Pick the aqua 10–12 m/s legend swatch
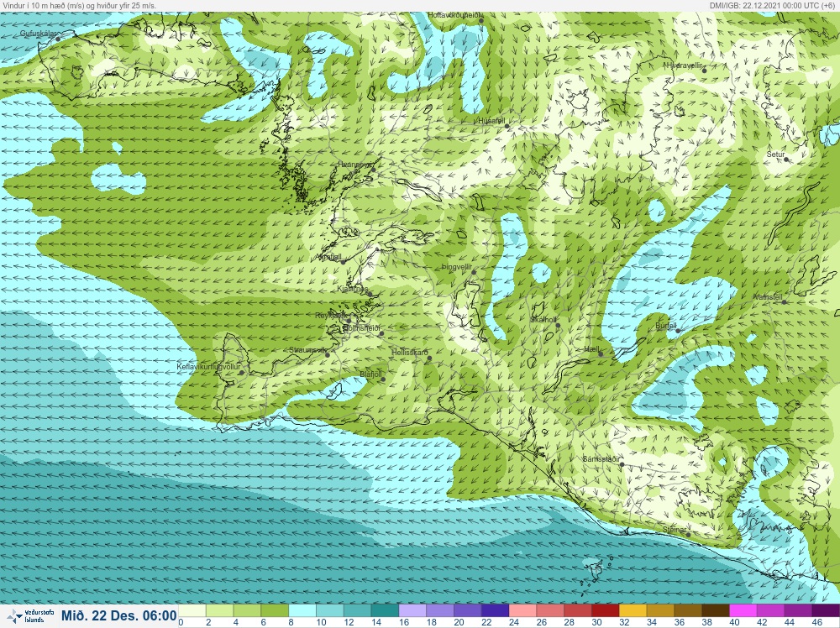Screen dimensions: 840x628 (330, 611)
